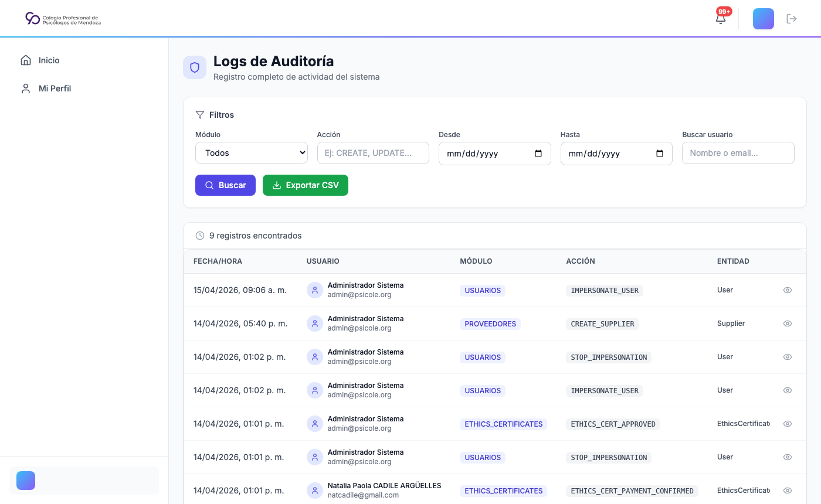Click the USUARIO column header

[323, 261]
